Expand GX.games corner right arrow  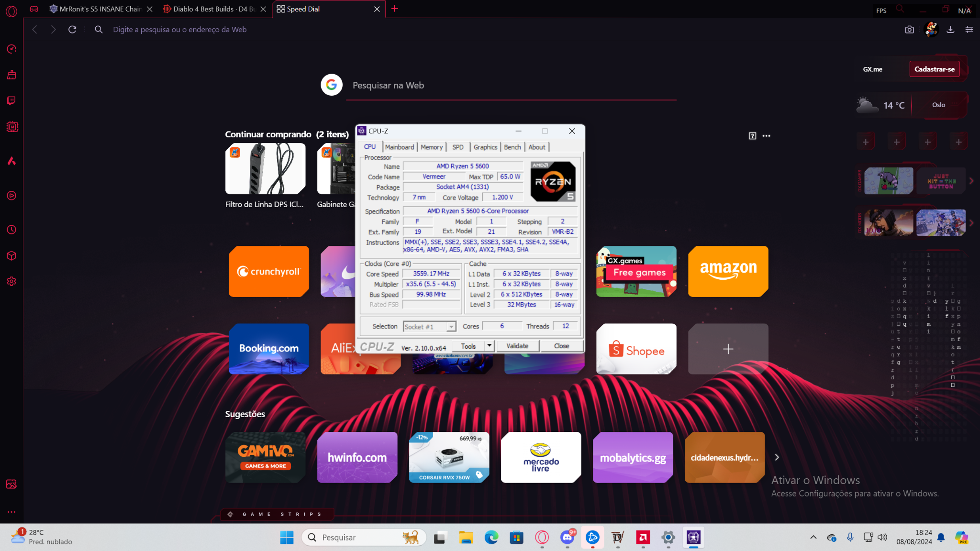click(x=971, y=181)
